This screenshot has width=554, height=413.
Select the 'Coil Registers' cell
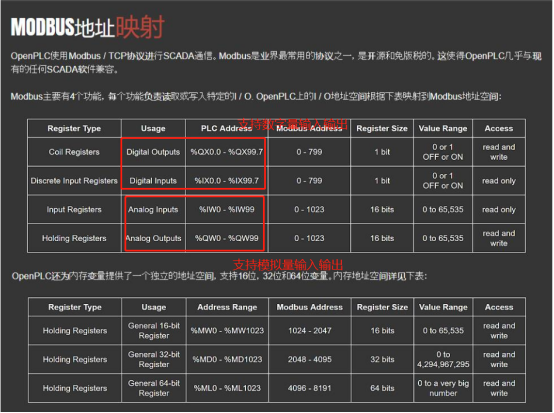(x=74, y=152)
